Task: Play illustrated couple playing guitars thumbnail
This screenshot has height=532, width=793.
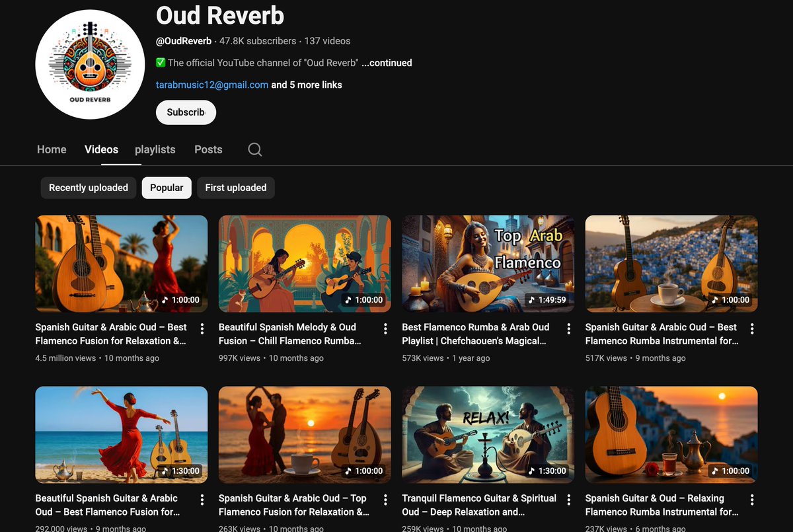Action: [305, 264]
